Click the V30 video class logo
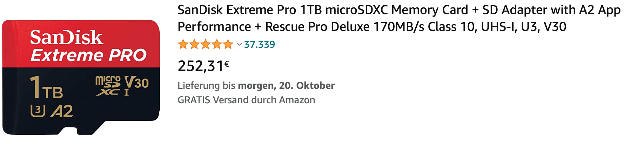This screenshot has width=644, height=144. point(137,83)
